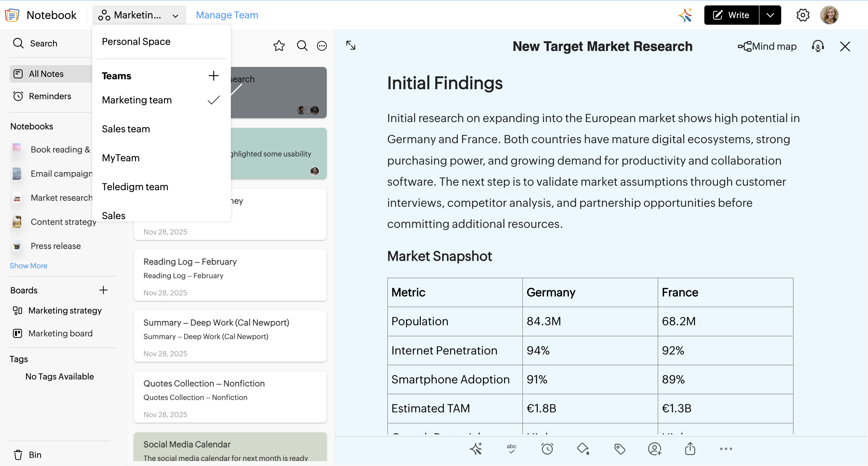Open the settings gear
868x466 pixels.
coord(803,15)
